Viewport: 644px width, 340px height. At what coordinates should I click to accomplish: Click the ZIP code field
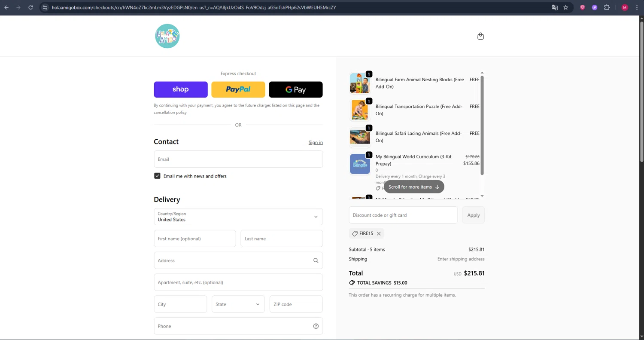coord(296,304)
